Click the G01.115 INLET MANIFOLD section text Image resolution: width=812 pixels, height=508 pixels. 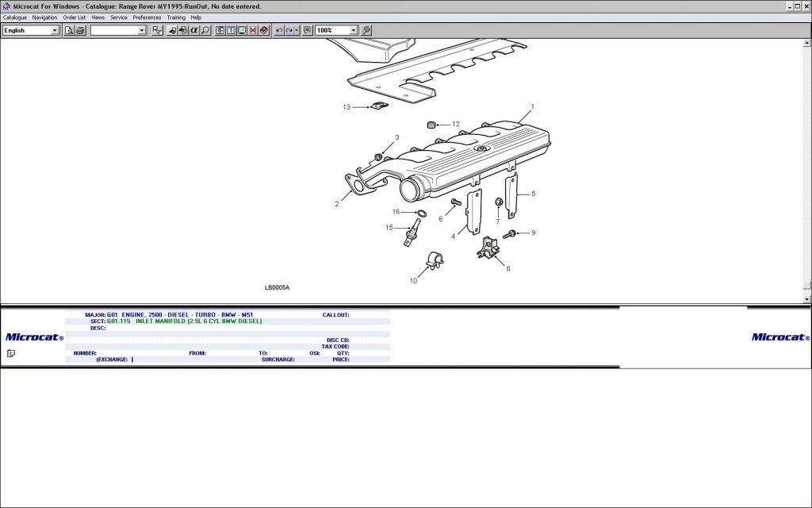point(184,321)
